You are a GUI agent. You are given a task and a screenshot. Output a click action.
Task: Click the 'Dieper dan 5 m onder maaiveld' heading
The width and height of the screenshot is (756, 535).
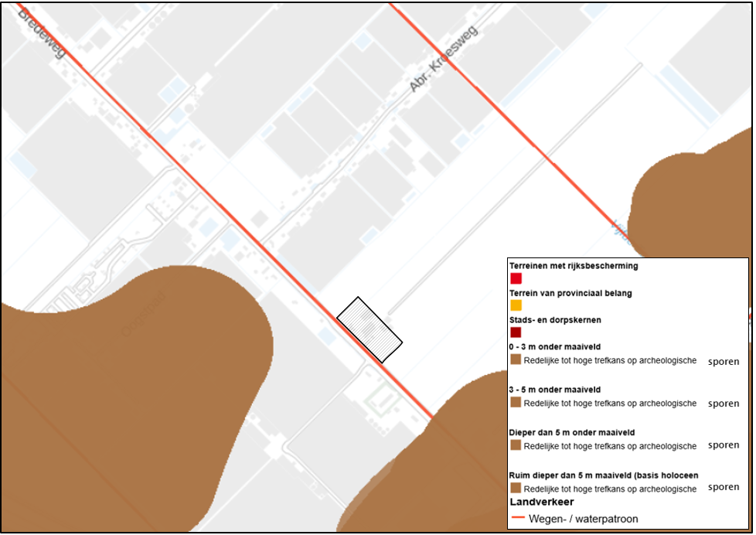tap(572, 433)
